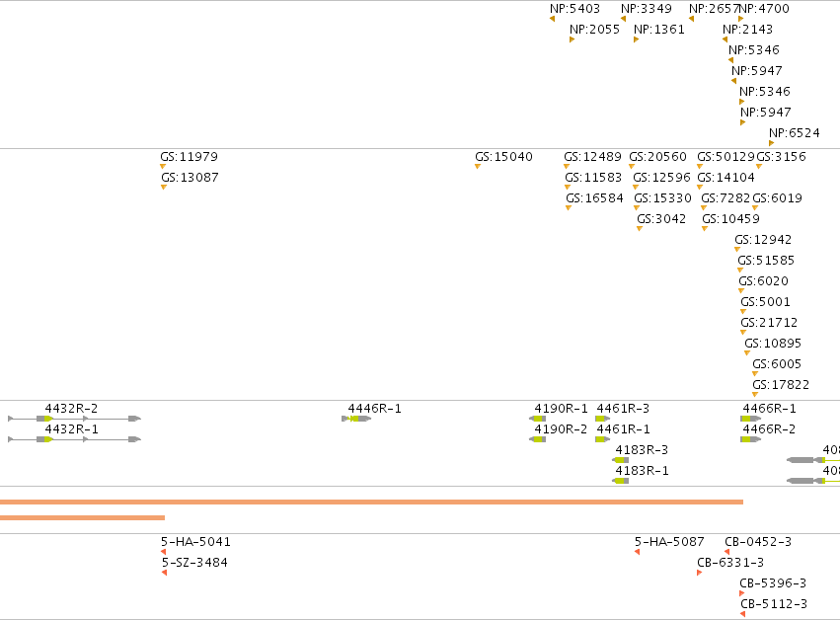Select the GS:16584 triangle marker
The width and height of the screenshot is (840, 620).
569,208
